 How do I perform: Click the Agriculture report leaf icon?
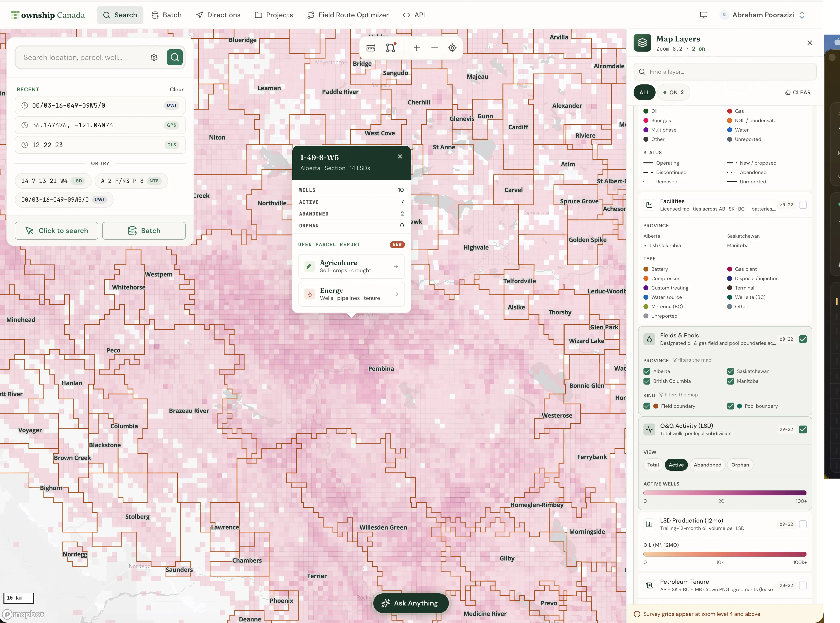[309, 266]
